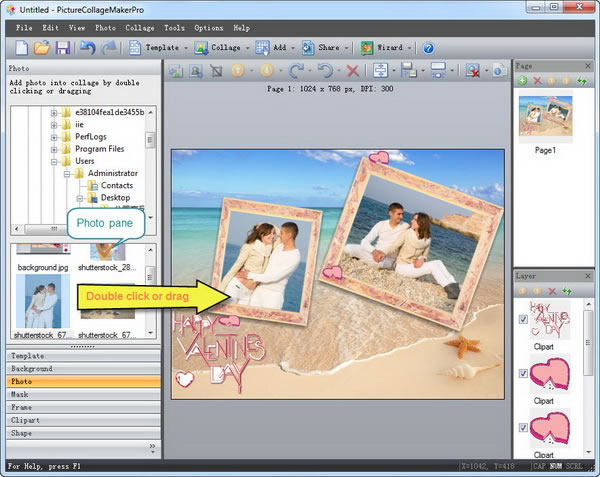The height and width of the screenshot is (477, 600).
Task: Select the Desktop folder in tree
Action: point(109,198)
